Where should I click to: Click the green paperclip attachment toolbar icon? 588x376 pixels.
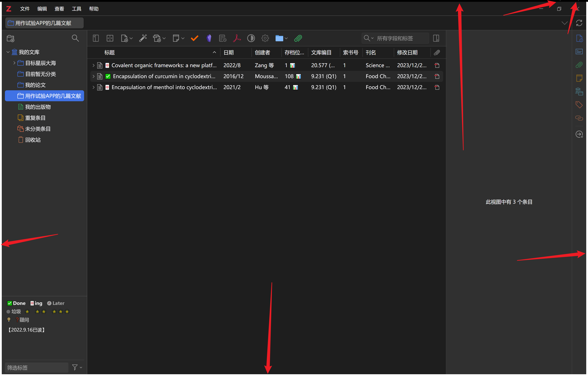[298, 38]
